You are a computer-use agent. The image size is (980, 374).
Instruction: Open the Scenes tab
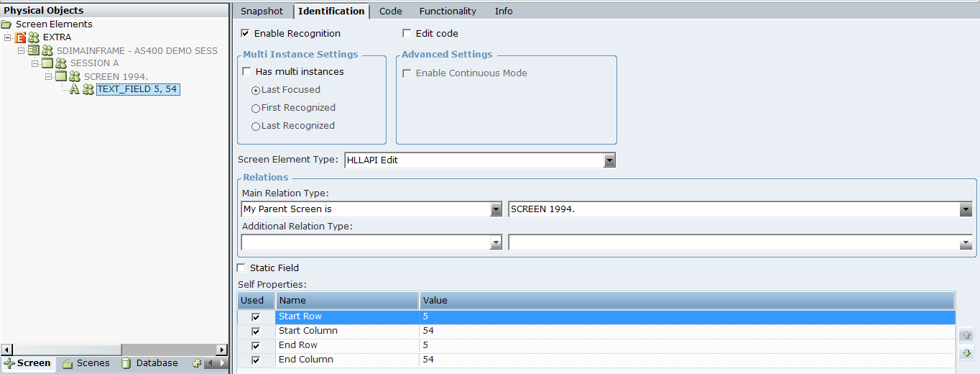86,363
